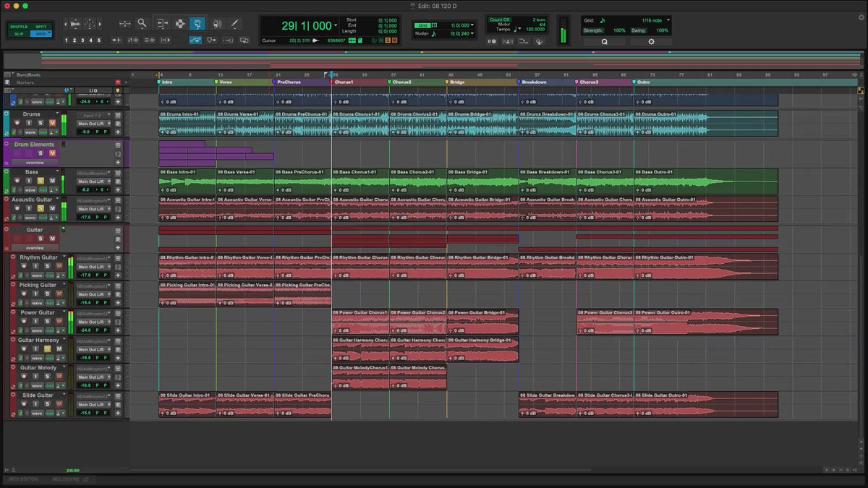The height and width of the screenshot is (488, 868).
Task: Enable Shuffle edit mode
Action: click(x=19, y=27)
